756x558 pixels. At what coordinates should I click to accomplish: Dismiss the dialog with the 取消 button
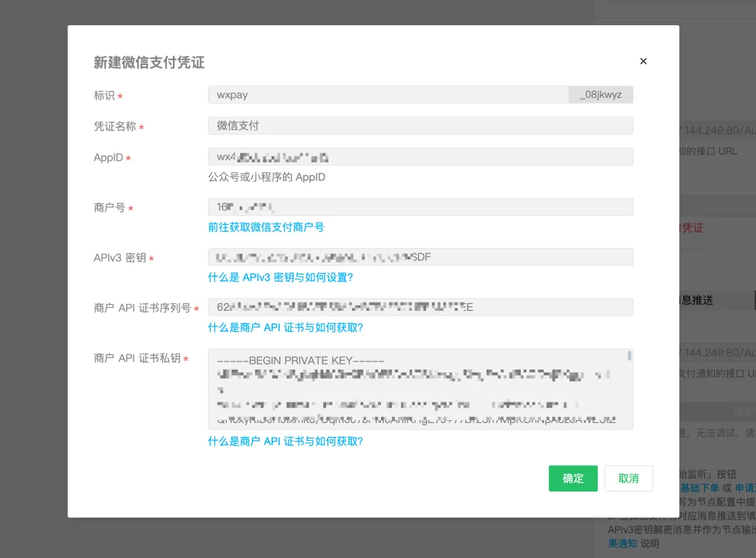click(628, 478)
